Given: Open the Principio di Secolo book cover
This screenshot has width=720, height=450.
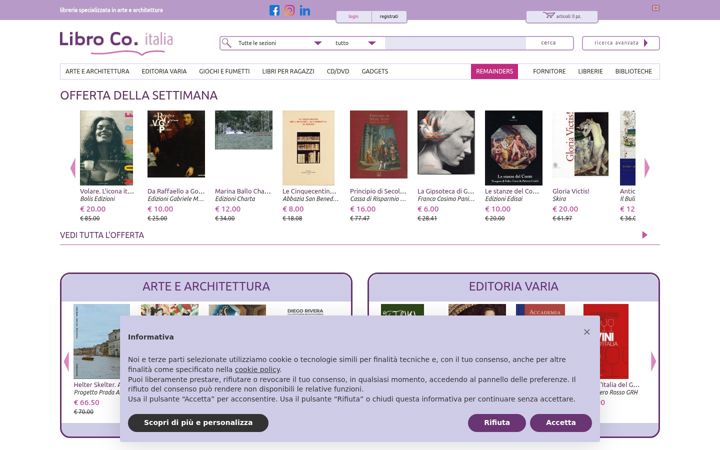Looking at the screenshot, I should click(378, 144).
